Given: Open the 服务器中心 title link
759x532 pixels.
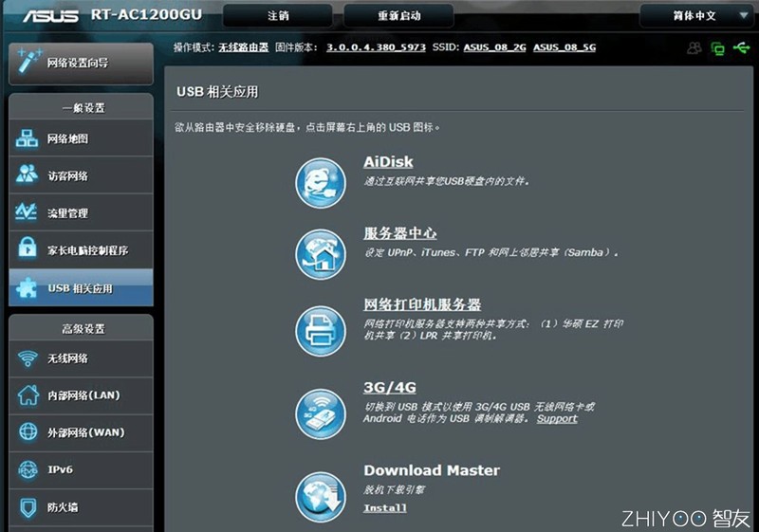Looking at the screenshot, I should [x=399, y=233].
